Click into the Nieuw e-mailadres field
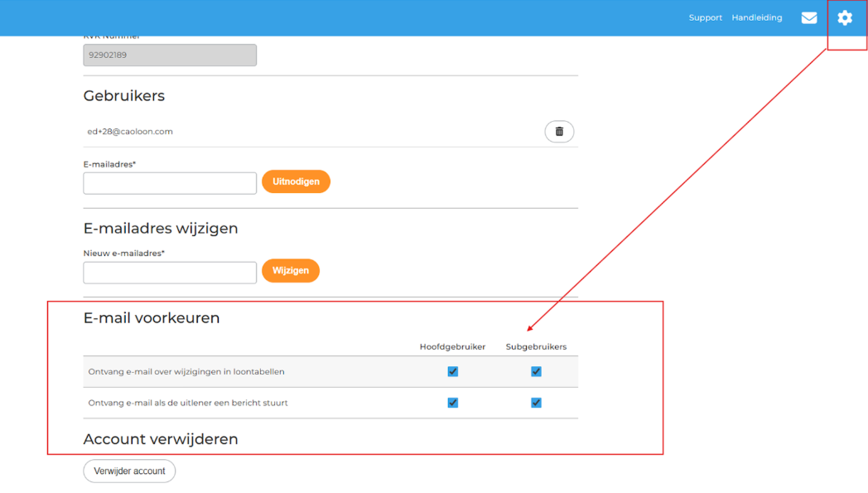Screen dimensions: 868x493 170,273
